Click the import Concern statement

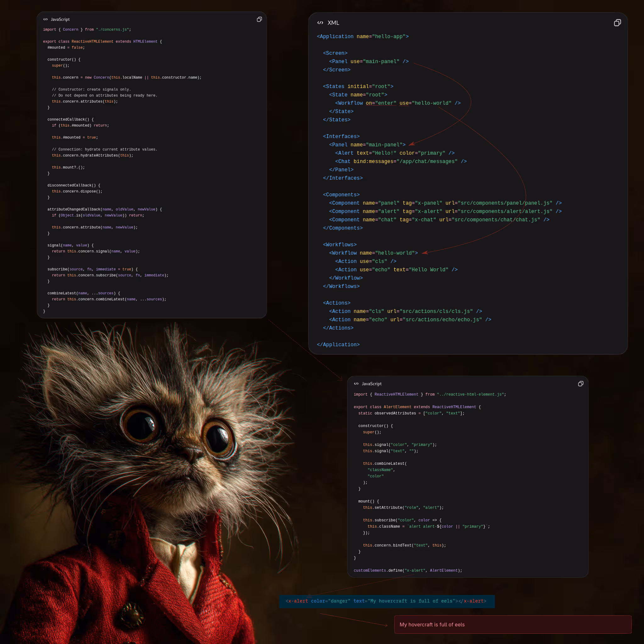point(87,30)
